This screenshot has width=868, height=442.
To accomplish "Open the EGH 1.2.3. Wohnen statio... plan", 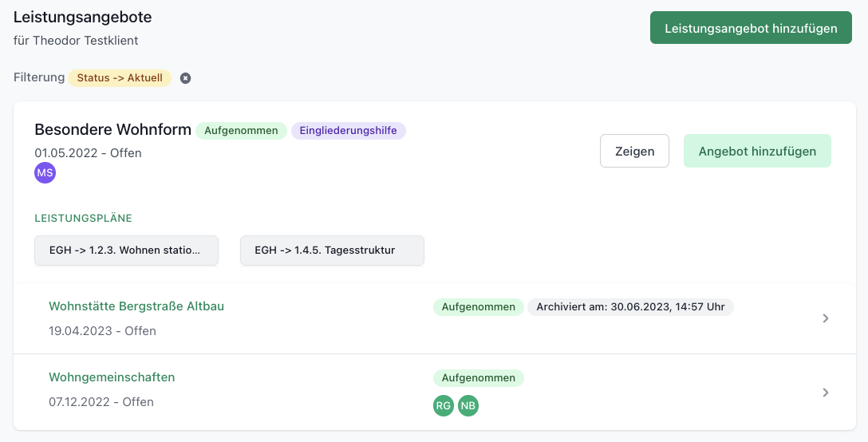I will [x=126, y=251].
